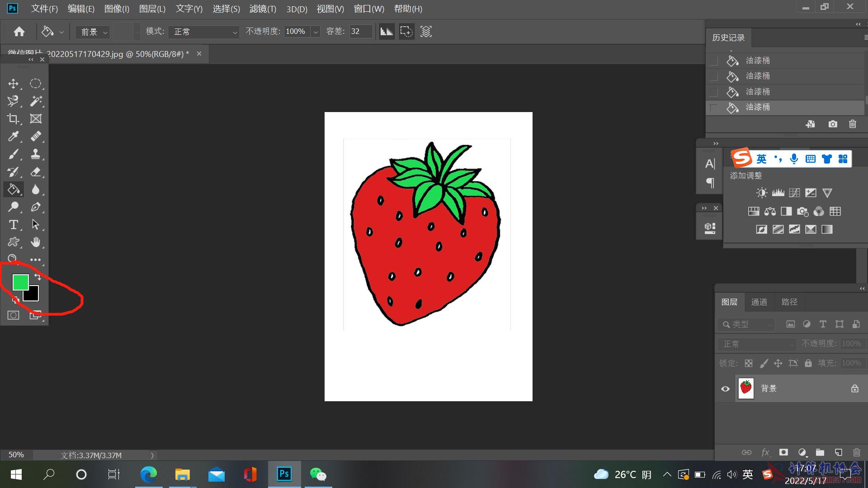The image size is (868, 488).
Task: Select the Hand tool
Action: (x=36, y=242)
